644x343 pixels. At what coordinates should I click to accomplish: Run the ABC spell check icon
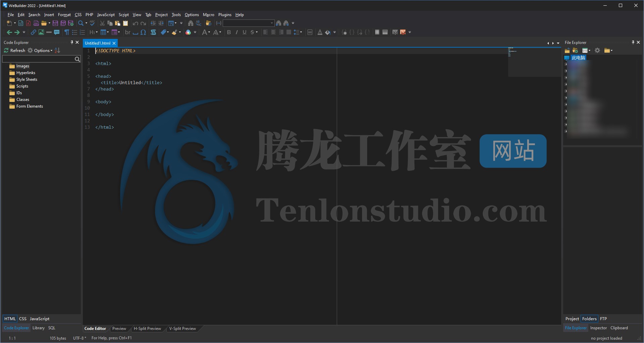click(92, 23)
